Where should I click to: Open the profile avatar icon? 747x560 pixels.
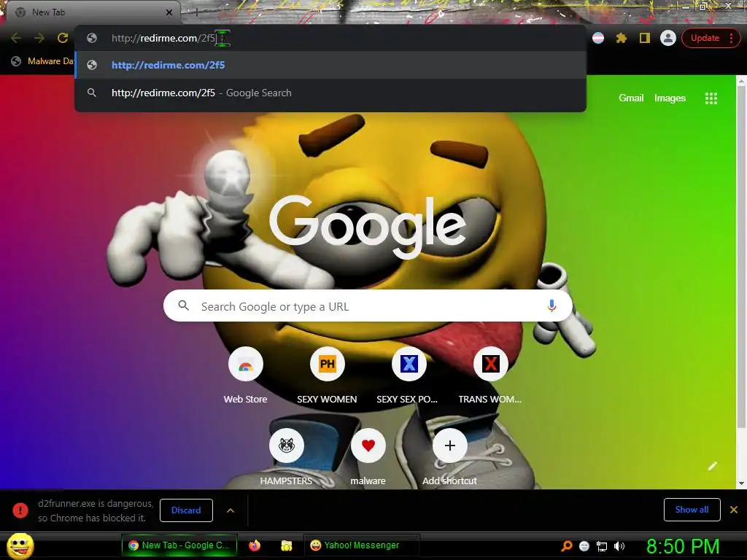[x=668, y=38]
